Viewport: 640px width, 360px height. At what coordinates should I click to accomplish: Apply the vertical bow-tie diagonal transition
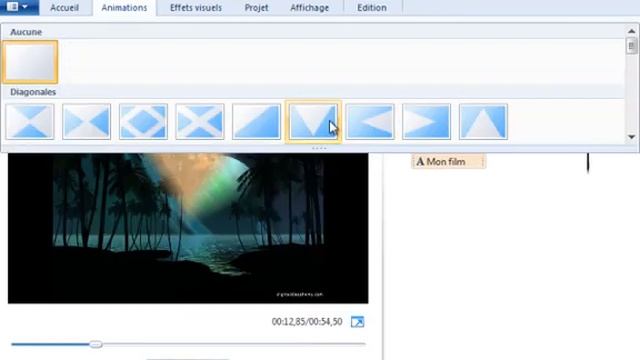(x=30, y=122)
